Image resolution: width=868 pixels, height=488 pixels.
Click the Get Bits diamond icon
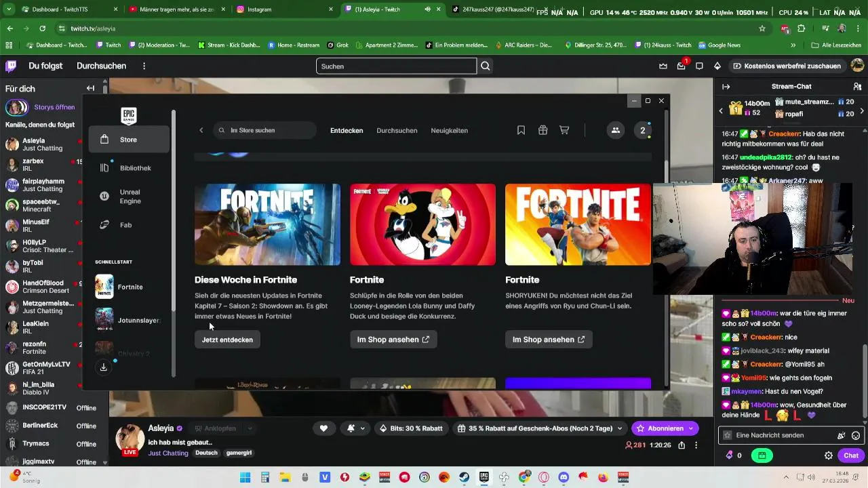717,66
